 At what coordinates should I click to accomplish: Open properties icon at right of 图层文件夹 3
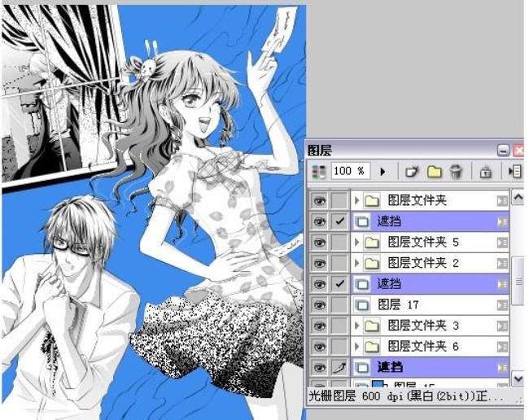pos(502,326)
